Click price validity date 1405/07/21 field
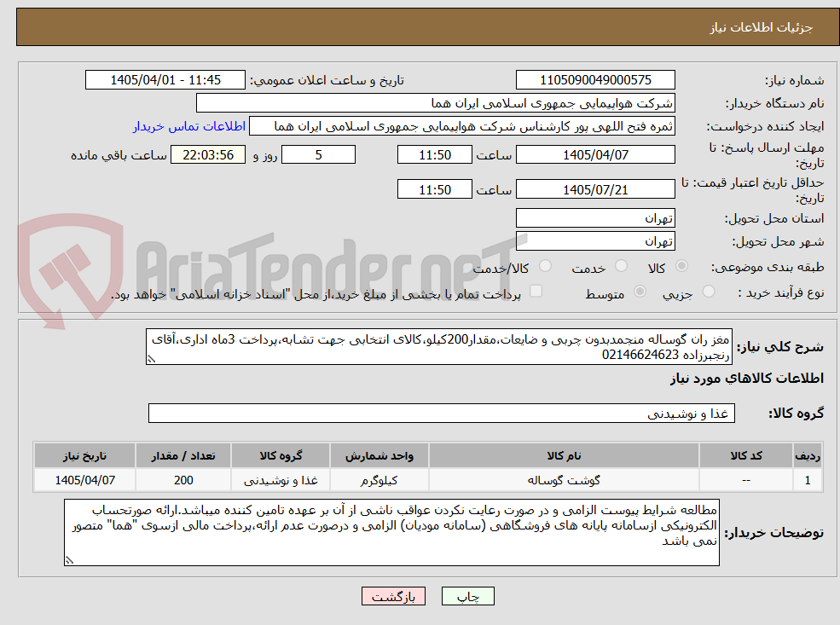840x625 pixels. [595, 189]
